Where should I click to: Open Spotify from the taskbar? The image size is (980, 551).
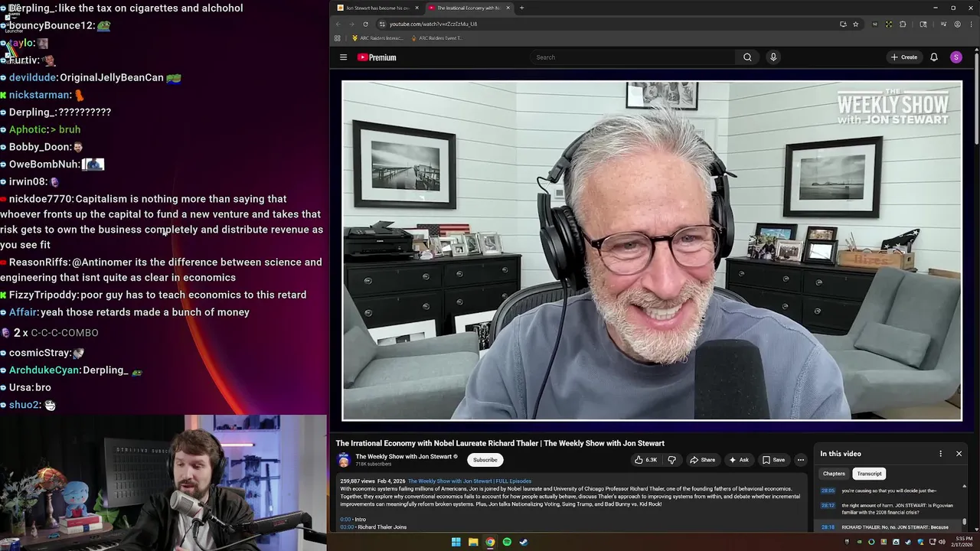pos(507,542)
